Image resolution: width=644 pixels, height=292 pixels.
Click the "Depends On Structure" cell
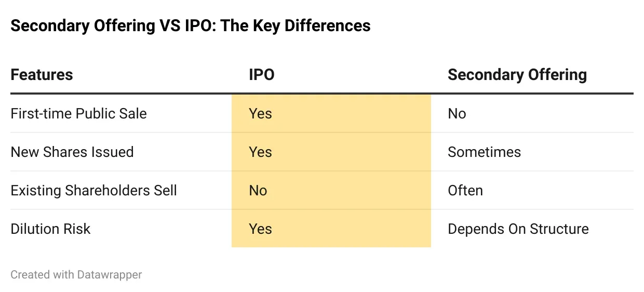[518, 229]
